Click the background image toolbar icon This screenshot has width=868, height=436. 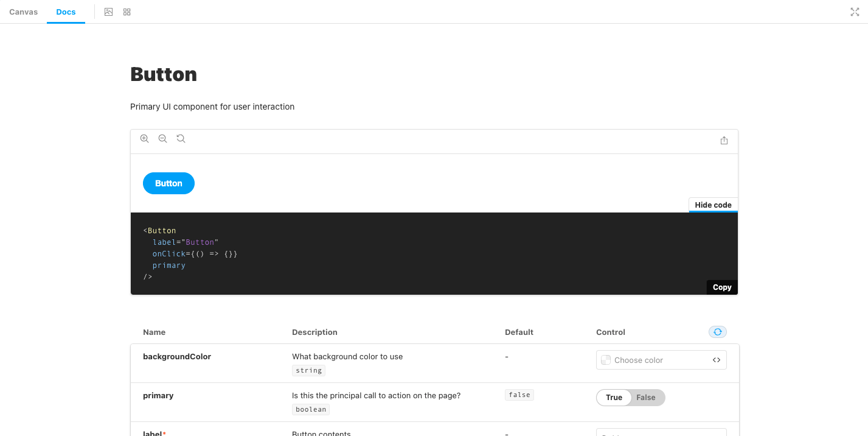click(108, 12)
